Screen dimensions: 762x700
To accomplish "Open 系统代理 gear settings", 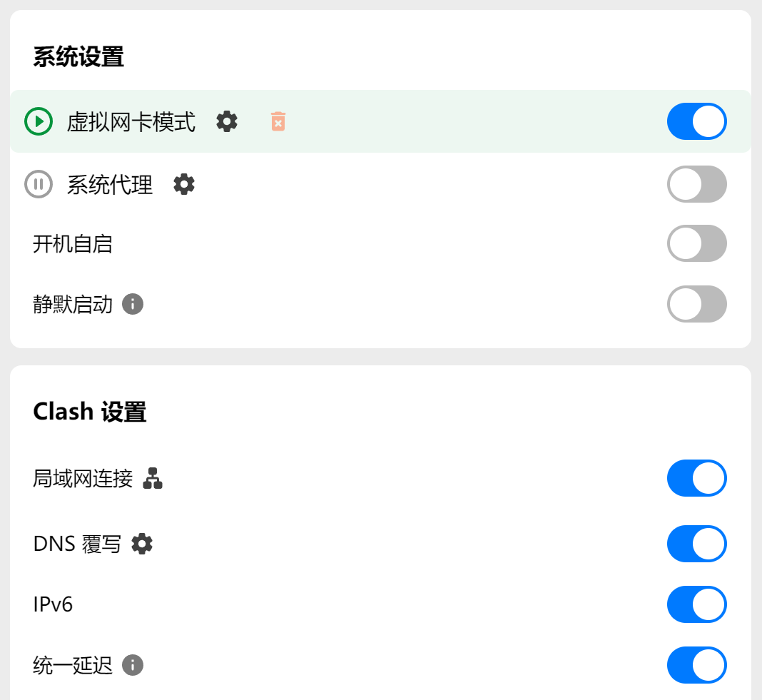I will click(x=184, y=184).
